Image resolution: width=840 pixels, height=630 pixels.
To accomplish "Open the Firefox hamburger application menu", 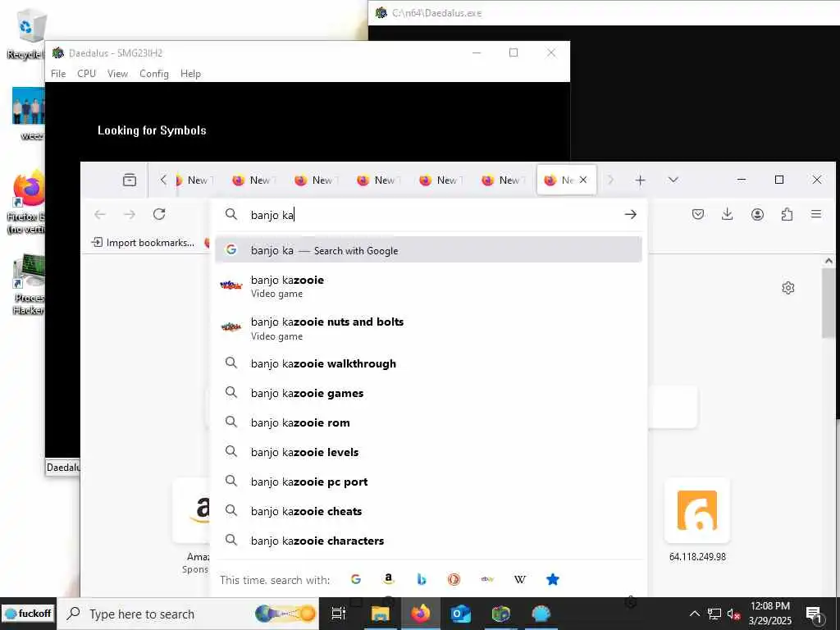I will 816,214.
